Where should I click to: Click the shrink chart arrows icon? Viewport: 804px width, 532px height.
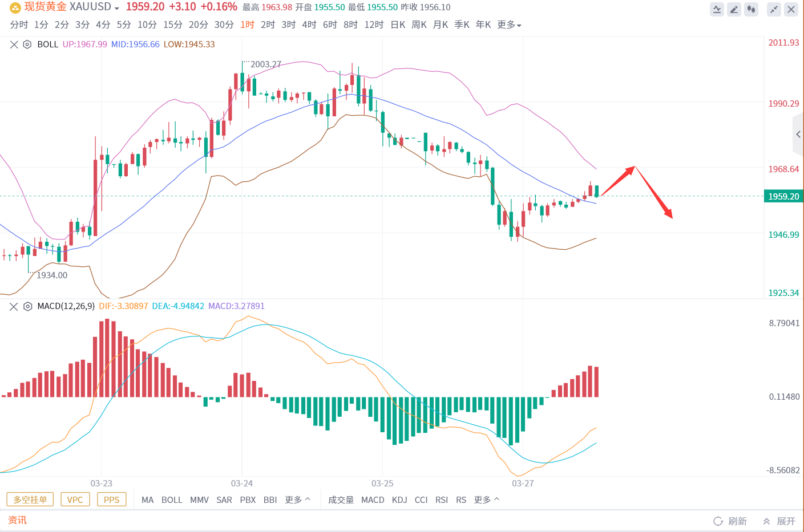pos(774,9)
